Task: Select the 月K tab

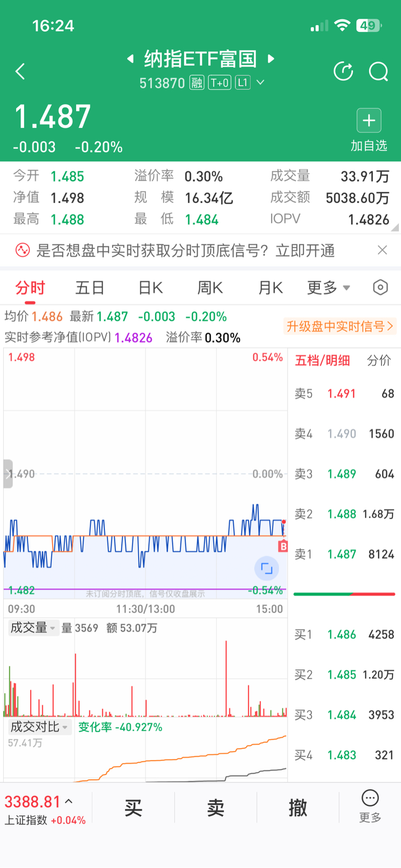Action: [x=270, y=288]
